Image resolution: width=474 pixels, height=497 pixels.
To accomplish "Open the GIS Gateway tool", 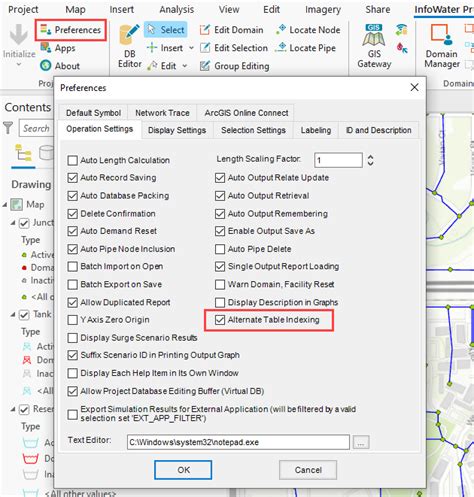I will pyautogui.click(x=374, y=46).
